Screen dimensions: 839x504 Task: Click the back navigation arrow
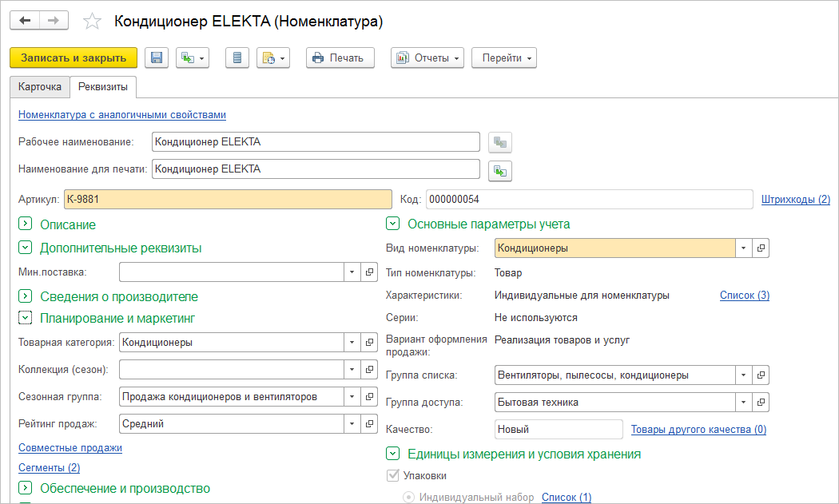(25, 22)
